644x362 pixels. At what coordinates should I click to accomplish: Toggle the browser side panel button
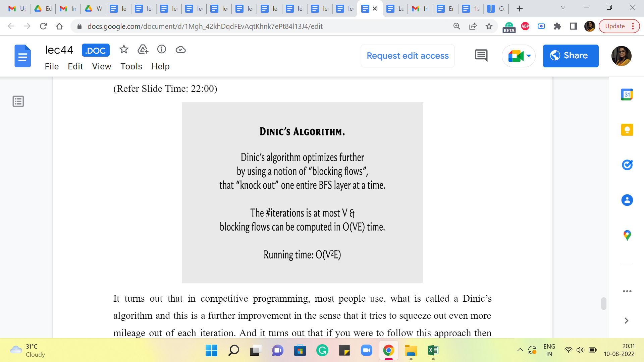pos(573,26)
